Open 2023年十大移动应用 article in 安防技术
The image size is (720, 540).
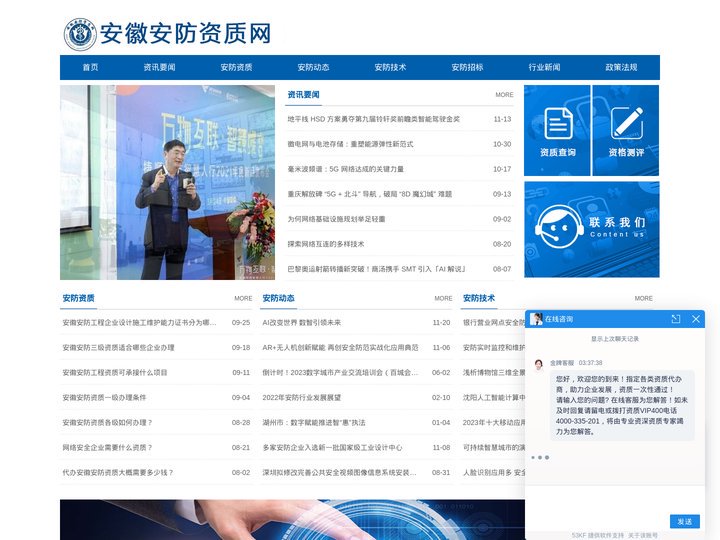(x=494, y=422)
